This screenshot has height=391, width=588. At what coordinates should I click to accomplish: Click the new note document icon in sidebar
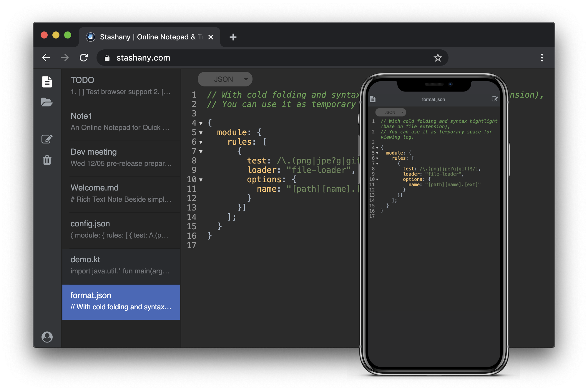point(47,82)
